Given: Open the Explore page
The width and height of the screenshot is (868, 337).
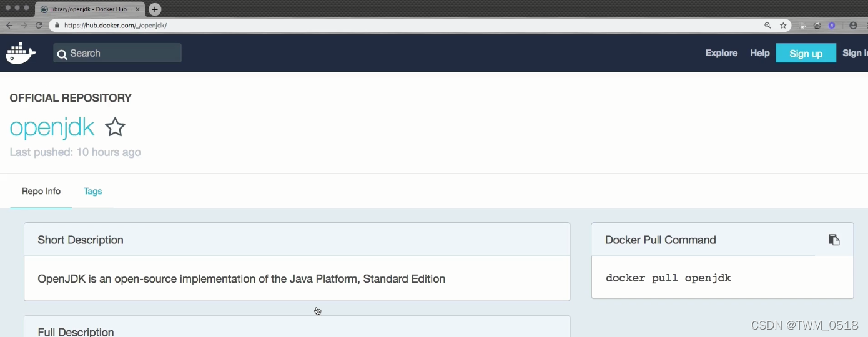Looking at the screenshot, I should pyautogui.click(x=721, y=53).
